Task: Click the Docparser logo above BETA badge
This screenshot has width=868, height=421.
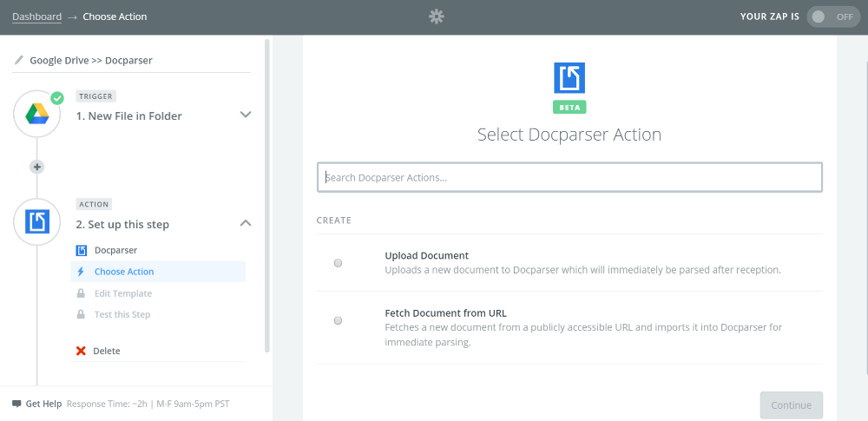Action: pos(569,77)
